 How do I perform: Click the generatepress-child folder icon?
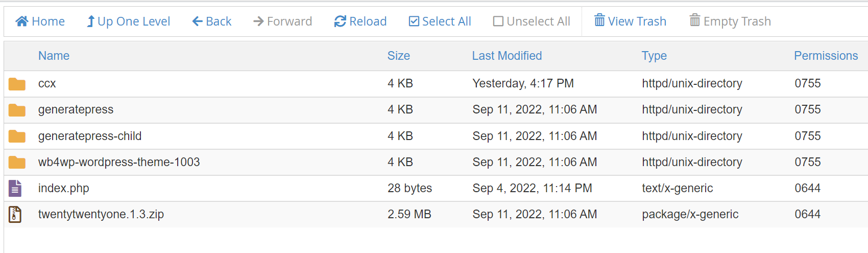(x=17, y=136)
